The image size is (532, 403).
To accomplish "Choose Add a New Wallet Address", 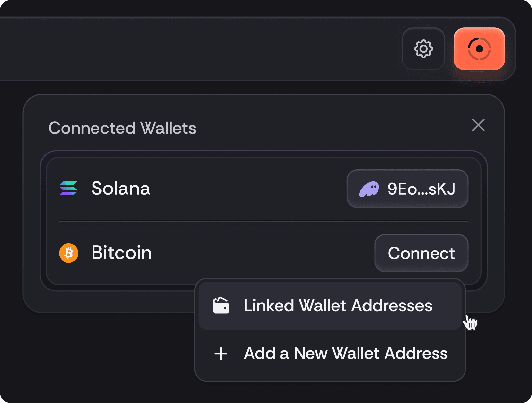I will coord(345,354).
